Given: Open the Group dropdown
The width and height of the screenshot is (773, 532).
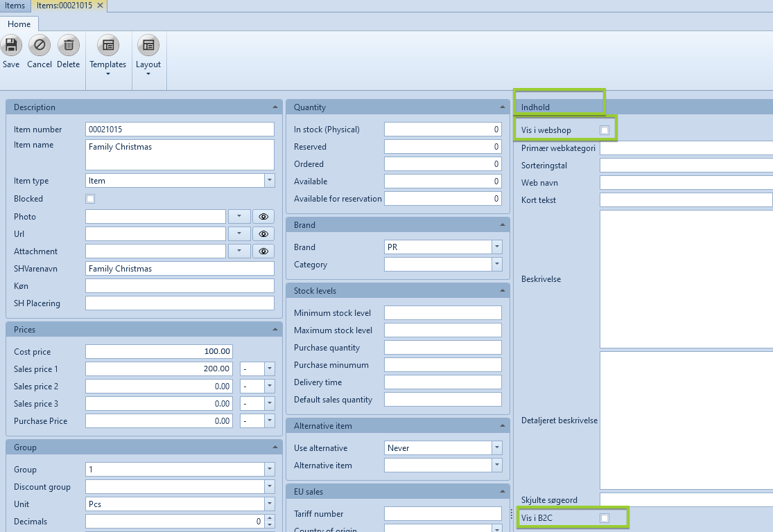Looking at the screenshot, I should 270,470.
